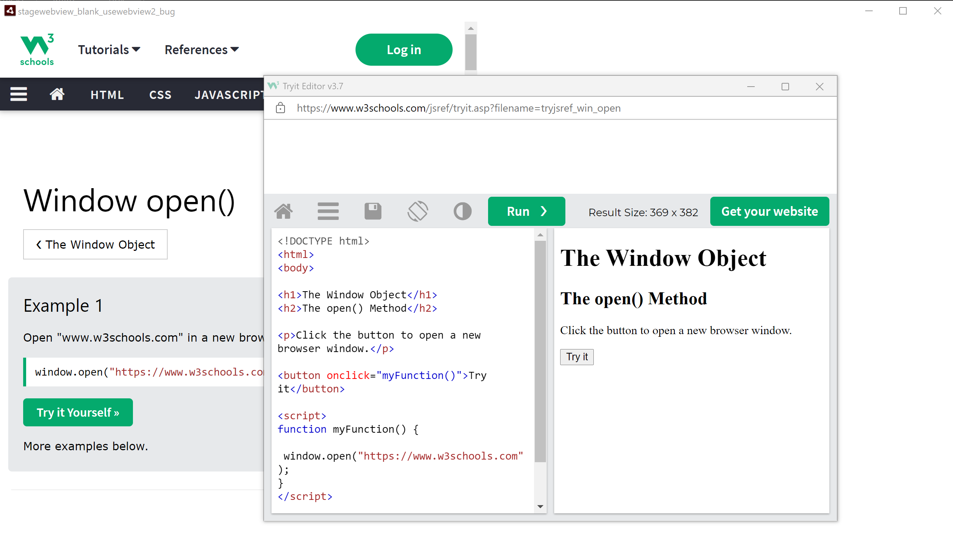Click the "More examples below." text
The image size is (953, 560).
tap(86, 446)
